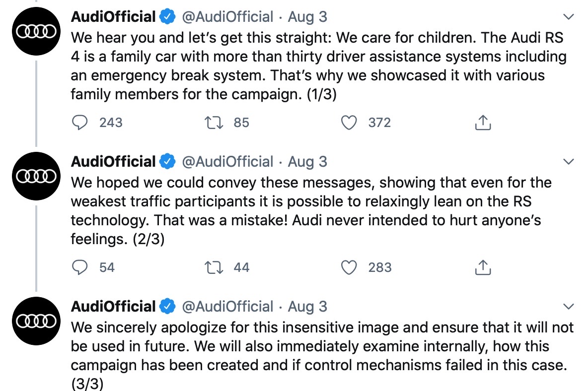Retweet the second tweet with 44 retweets
The image size is (588, 391).
pyautogui.click(x=214, y=267)
